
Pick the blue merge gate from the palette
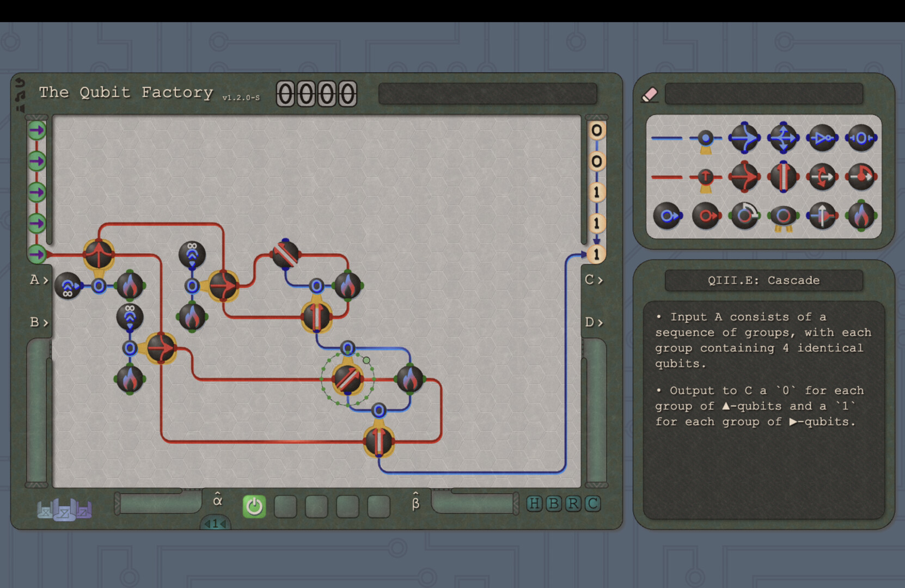coord(745,138)
